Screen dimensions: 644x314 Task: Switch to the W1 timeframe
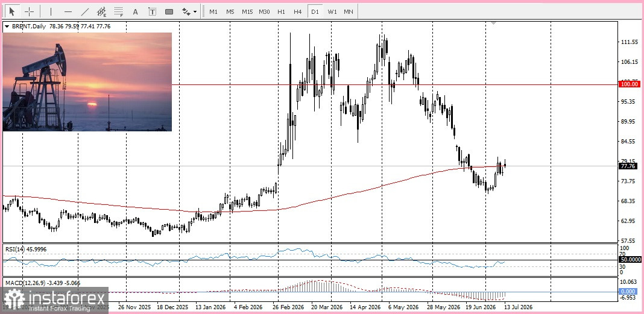pos(332,11)
